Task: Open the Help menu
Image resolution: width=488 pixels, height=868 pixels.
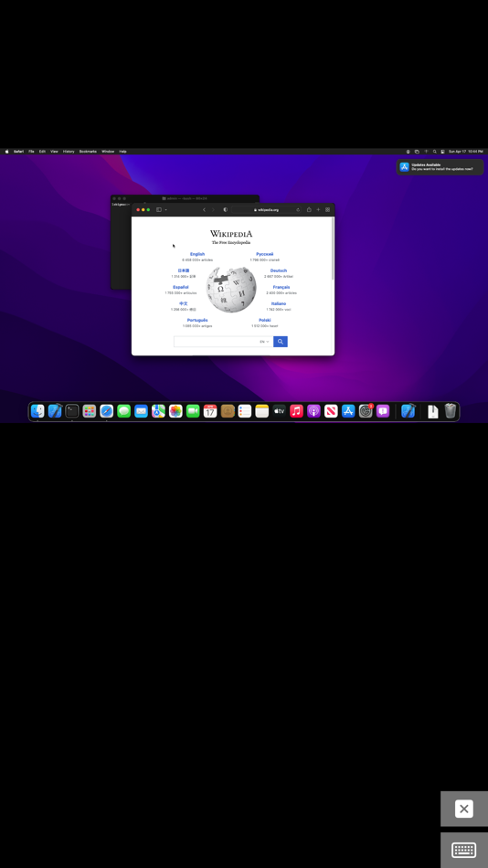Action: pyautogui.click(x=123, y=151)
